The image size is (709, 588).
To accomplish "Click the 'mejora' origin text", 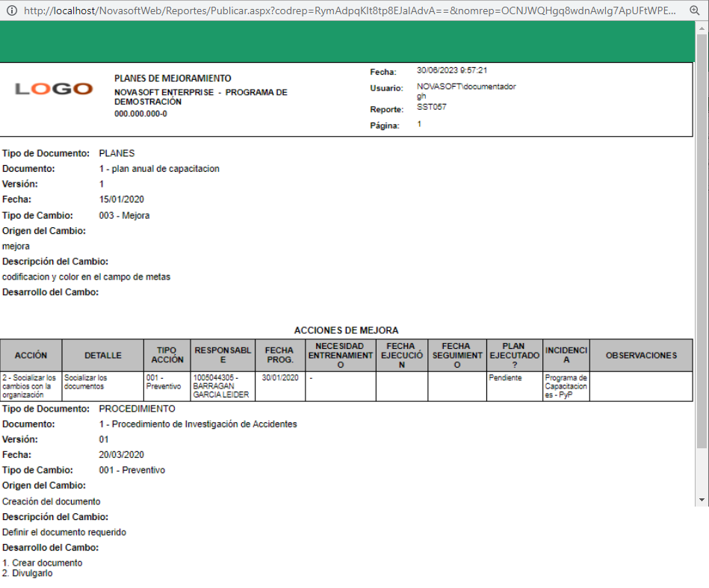I will [16, 247].
